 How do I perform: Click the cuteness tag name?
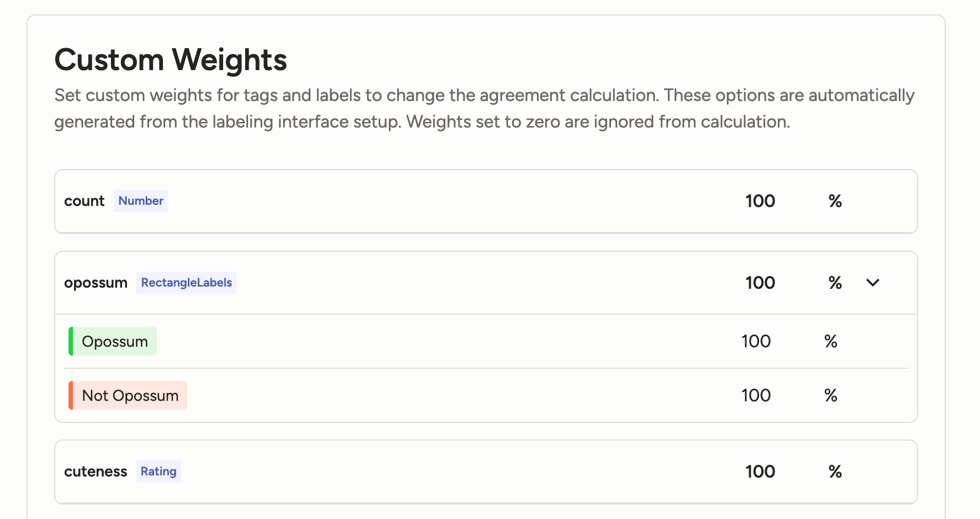96,472
